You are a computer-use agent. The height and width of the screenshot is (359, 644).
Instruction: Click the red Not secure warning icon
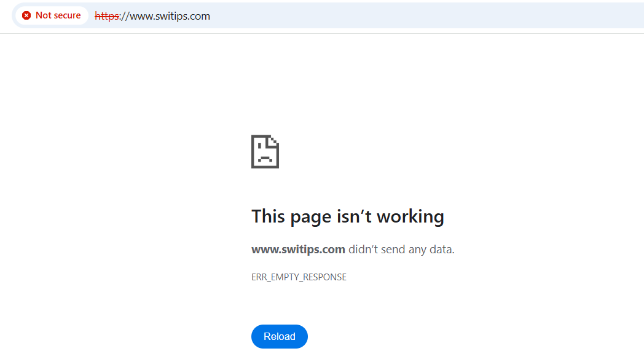(x=26, y=15)
